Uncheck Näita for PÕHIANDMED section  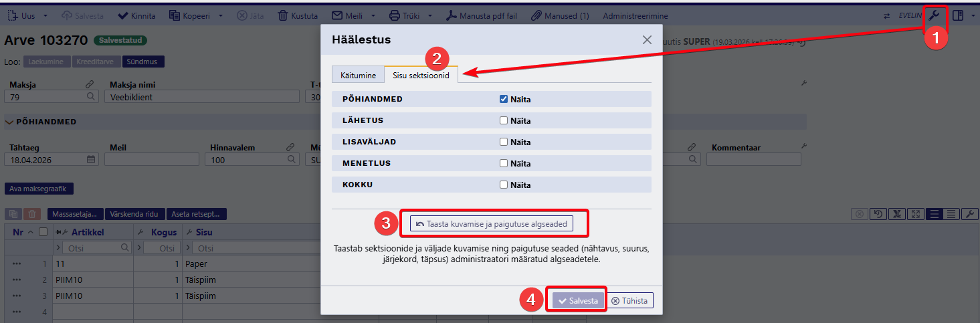coord(504,99)
